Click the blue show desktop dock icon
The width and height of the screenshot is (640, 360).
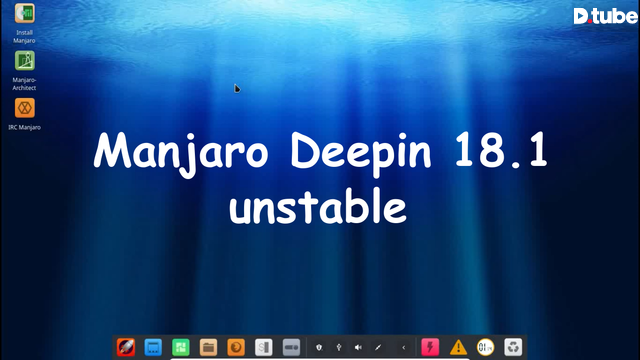[153, 347]
